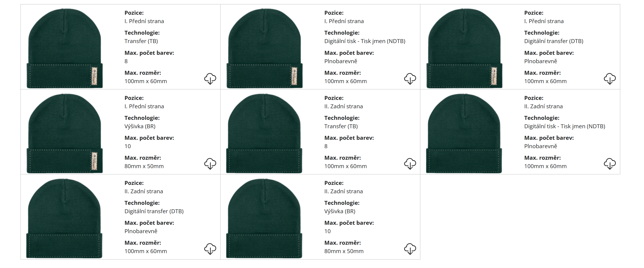Select the back Transfer (TB) technology text
644x268 pixels.
341,126
